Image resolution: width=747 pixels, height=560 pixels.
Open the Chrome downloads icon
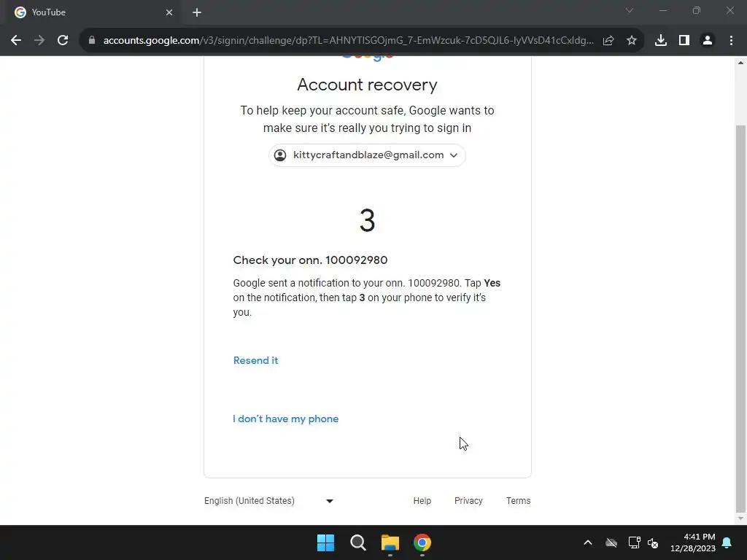pos(661,41)
